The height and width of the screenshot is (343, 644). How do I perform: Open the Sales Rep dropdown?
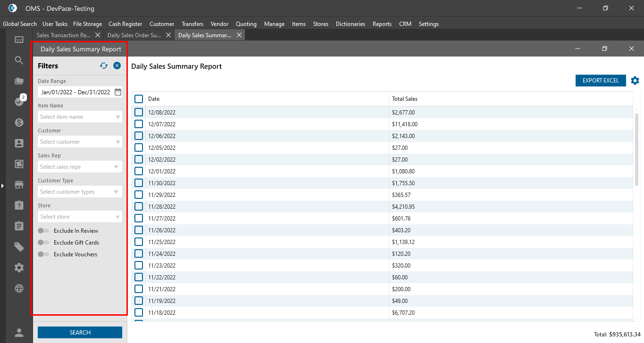coord(79,167)
